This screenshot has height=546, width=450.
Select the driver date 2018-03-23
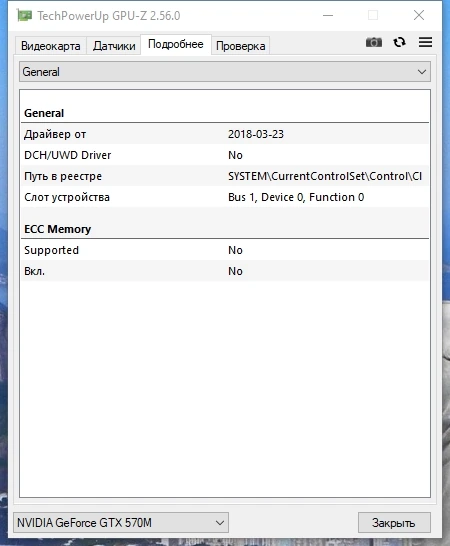point(256,134)
